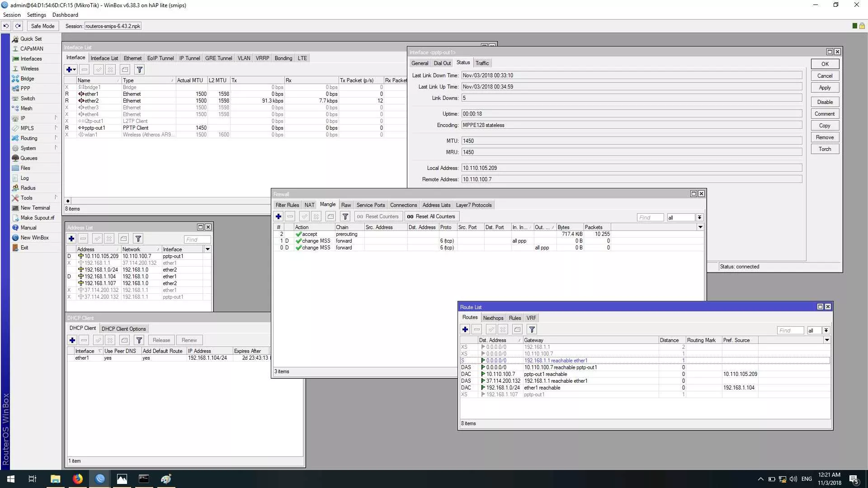The width and height of the screenshot is (868, 488).
Task: Open Quick Set from the sidebar
Action: 31,39
